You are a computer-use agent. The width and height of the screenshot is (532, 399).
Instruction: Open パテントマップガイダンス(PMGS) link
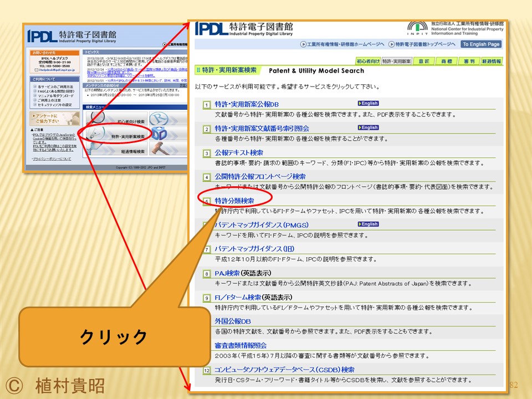[262, 225]
